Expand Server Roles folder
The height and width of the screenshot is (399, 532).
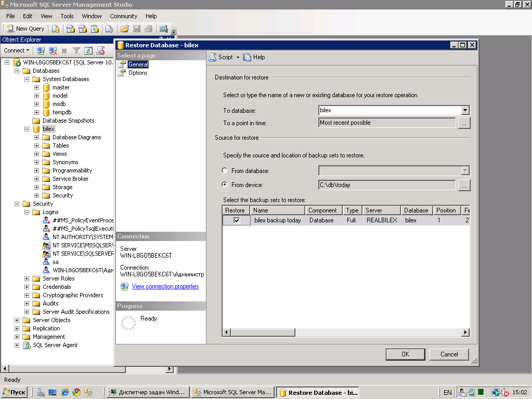(27, 278)
